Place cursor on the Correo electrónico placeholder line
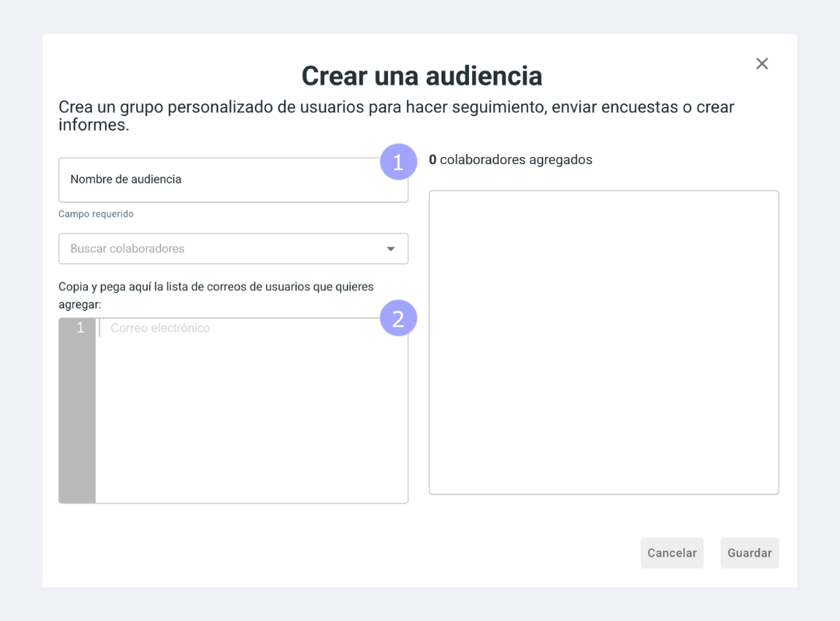Image resolution: width=840 pixels, height=621 pixels. [x=160, y=328]
